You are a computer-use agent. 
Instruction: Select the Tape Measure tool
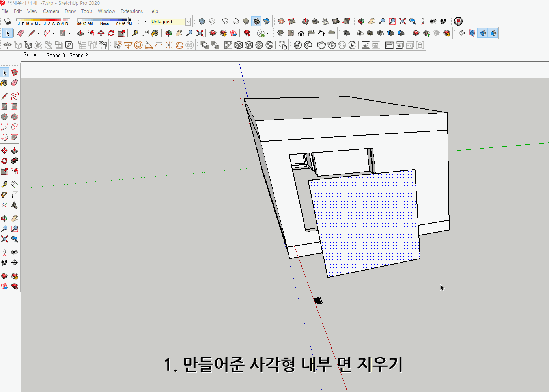(x=4, y=184)
